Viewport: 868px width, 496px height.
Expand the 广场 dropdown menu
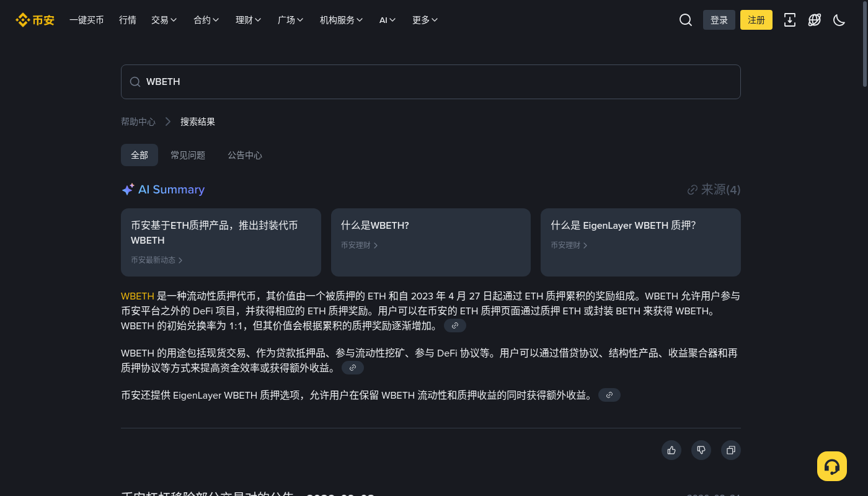[x=291, y=20]
